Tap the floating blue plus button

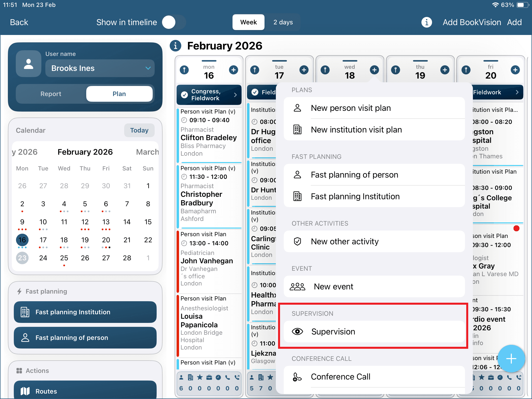pos(511,358)
